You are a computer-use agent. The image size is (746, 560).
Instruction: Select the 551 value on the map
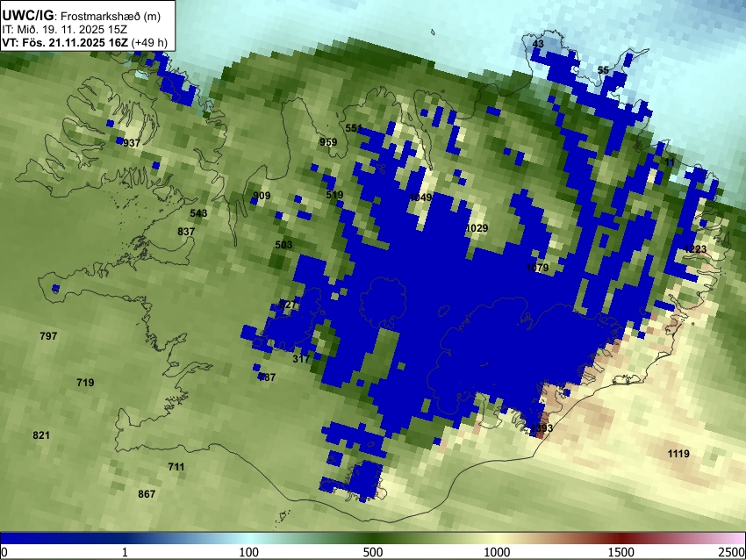[x=354, y=128]
